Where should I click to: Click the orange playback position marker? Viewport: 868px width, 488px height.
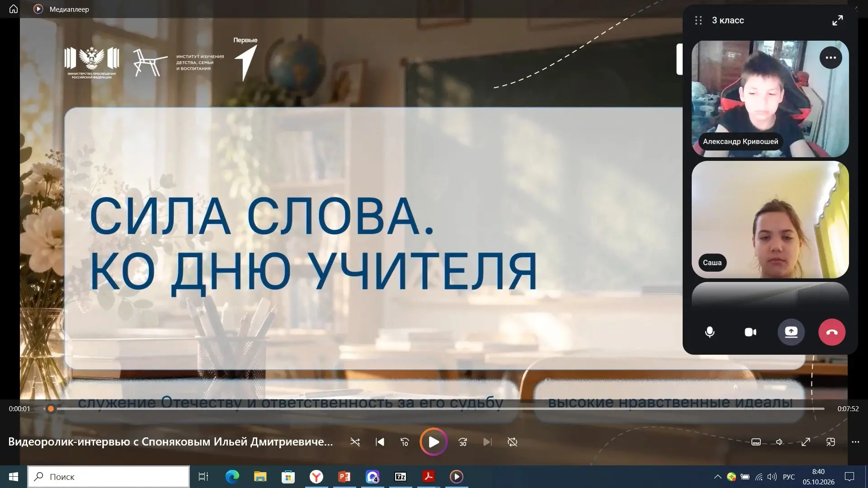[51, 408]
